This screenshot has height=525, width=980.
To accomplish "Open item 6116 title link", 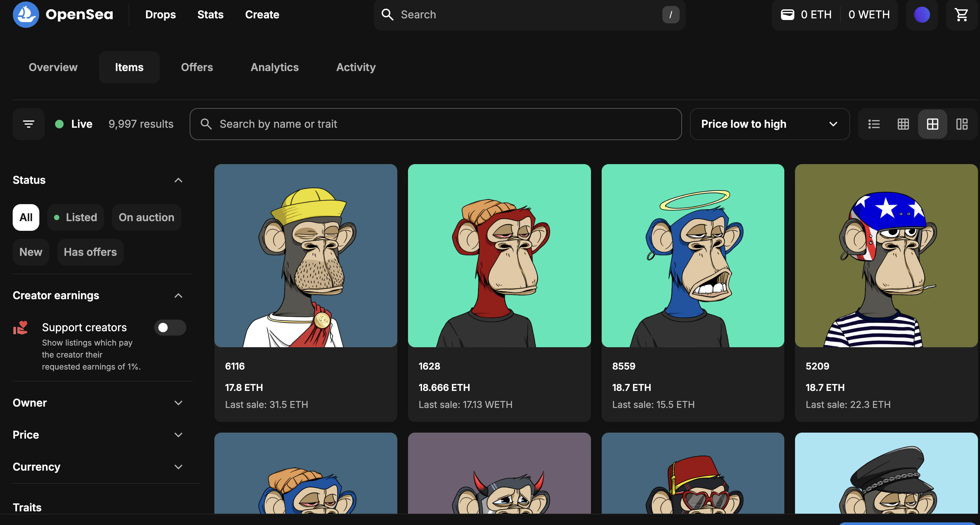I will 235,366.
